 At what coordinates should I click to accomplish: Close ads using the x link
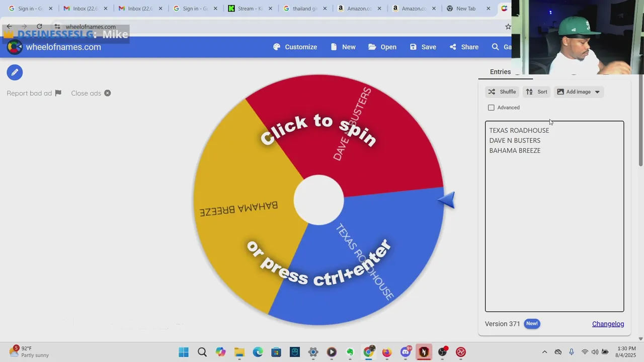pos(91,93)
